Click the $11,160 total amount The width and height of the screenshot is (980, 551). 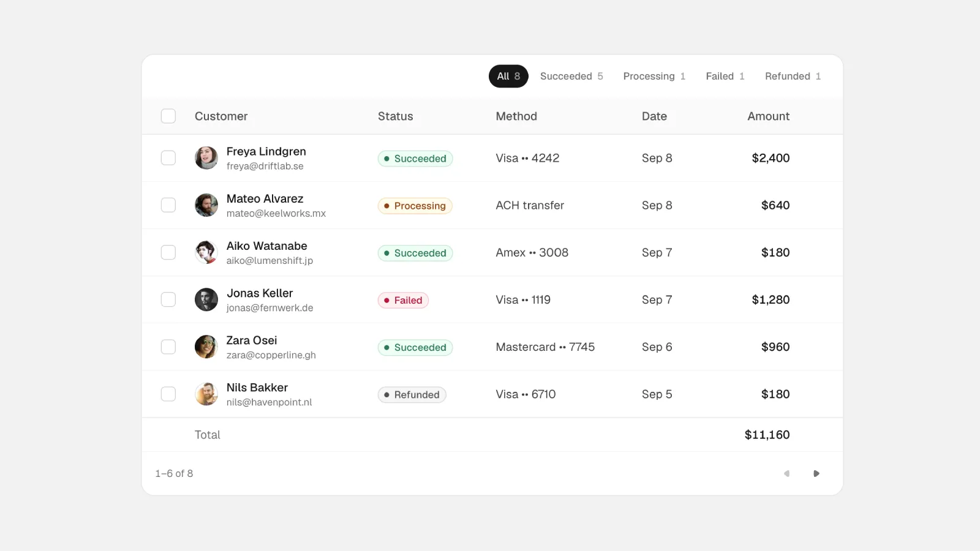[767, 435]
